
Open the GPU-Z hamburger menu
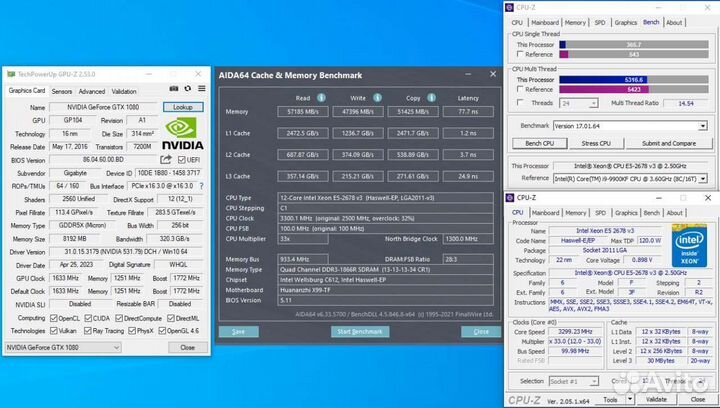(202, 89)
